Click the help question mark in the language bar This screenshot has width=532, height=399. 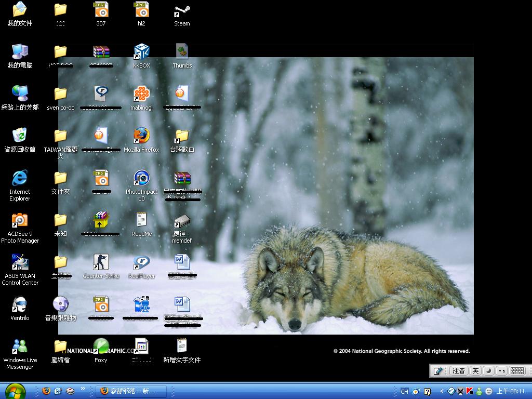pos(427,392)
